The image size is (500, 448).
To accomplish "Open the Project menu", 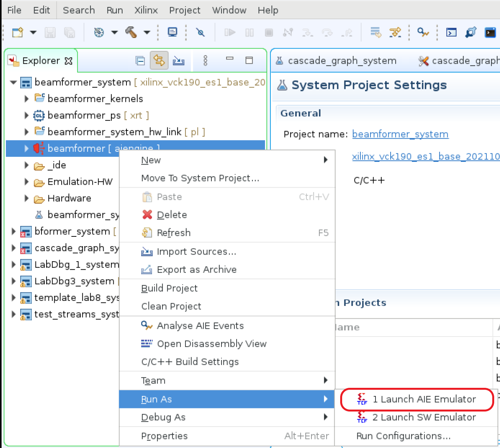I will coord(185,10).
